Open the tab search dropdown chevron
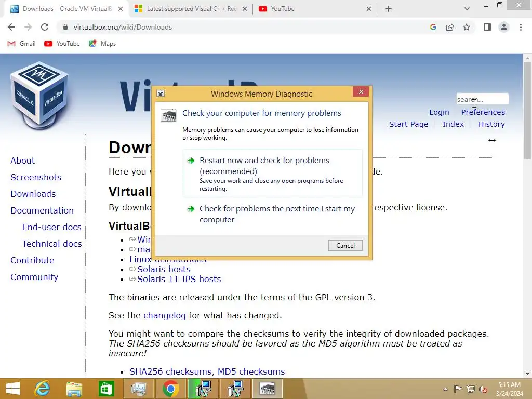Screen dimensions: 532x399 (467, 9)
